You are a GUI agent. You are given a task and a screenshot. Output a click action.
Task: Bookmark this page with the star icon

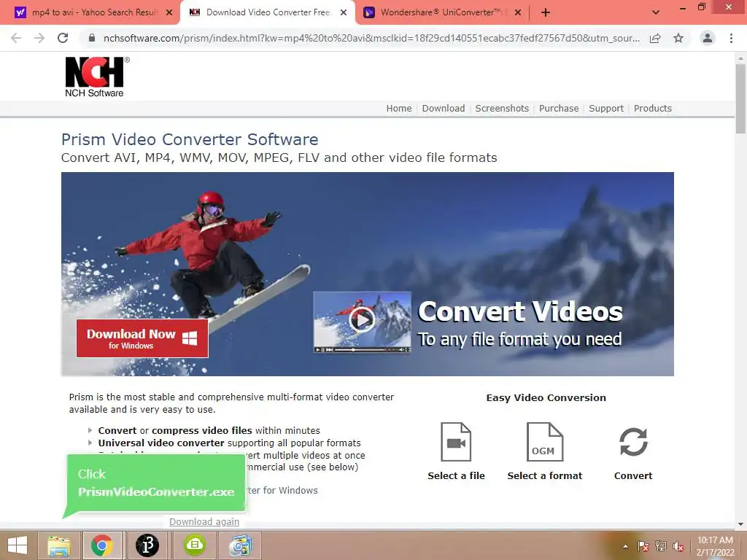(678, 38)
